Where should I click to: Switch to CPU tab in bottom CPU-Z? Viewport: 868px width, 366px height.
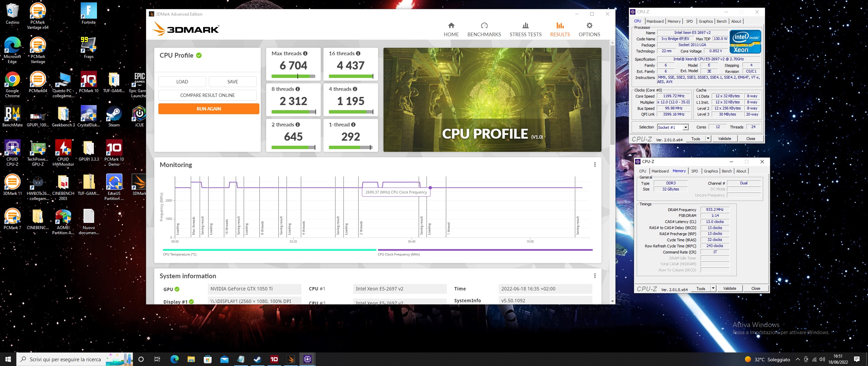[x=643, y=171]
